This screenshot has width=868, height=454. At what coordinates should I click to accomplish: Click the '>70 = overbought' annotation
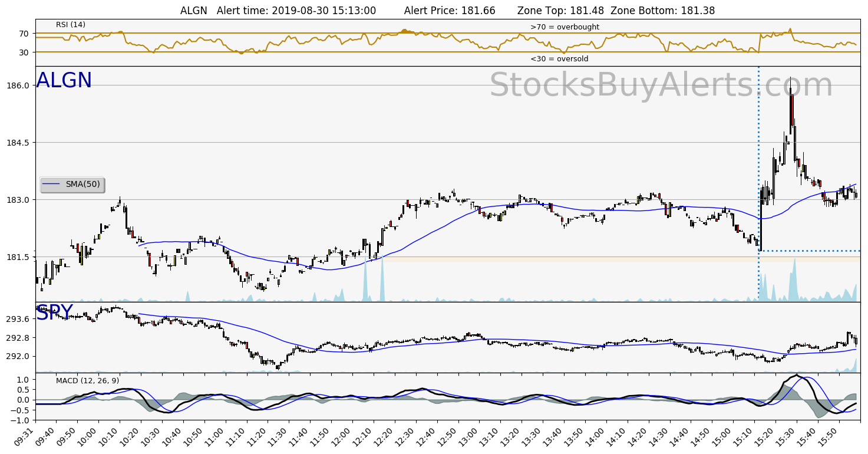pyautogui.click(x=565, y=27)
